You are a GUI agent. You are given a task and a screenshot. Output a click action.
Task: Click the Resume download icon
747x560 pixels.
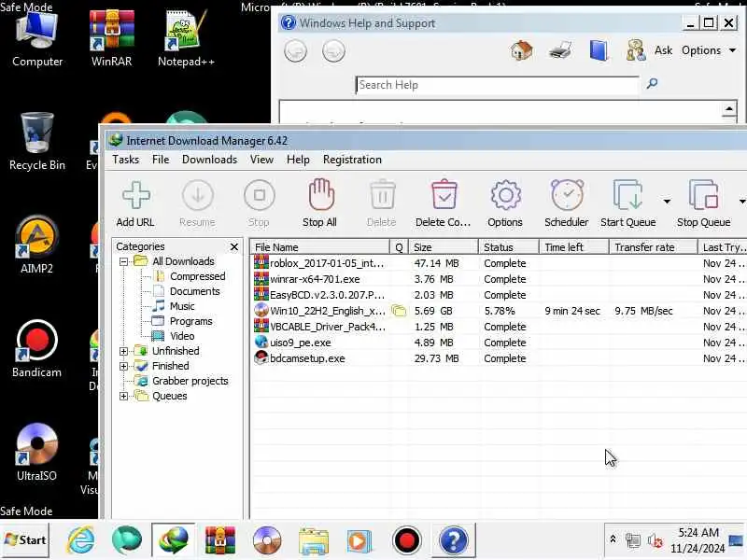pyautogui.click(x=198, y=195)
